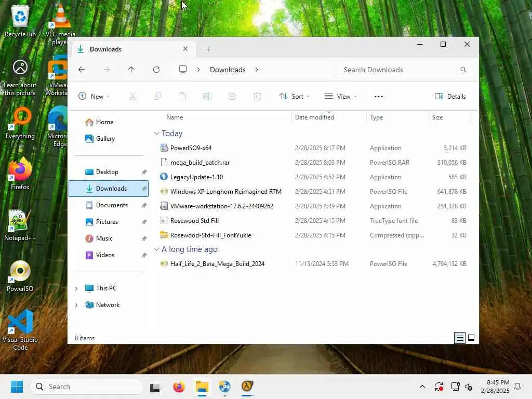Click the Share icon in toolbar
The image size is (532, 399).
pos(232,96)
